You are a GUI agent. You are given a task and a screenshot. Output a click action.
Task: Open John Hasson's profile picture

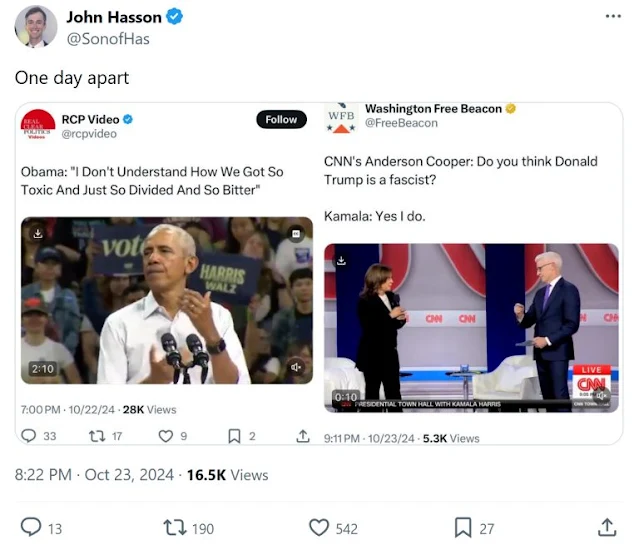[x=36, y=27]
